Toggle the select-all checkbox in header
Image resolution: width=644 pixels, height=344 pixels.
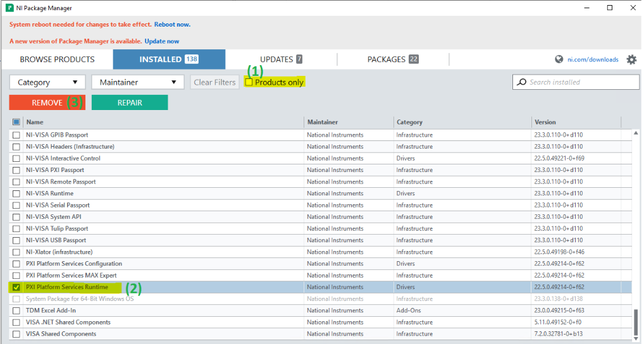coord(16,122)
